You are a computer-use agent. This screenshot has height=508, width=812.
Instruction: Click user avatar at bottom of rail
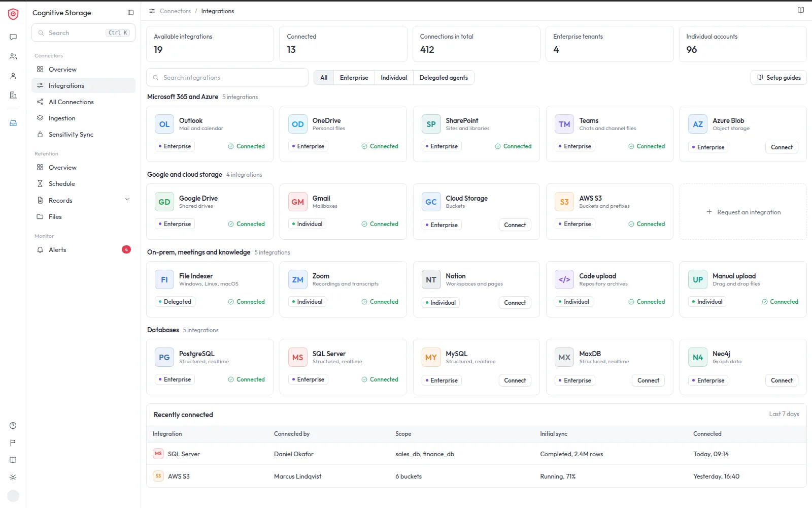pos(13,496)
